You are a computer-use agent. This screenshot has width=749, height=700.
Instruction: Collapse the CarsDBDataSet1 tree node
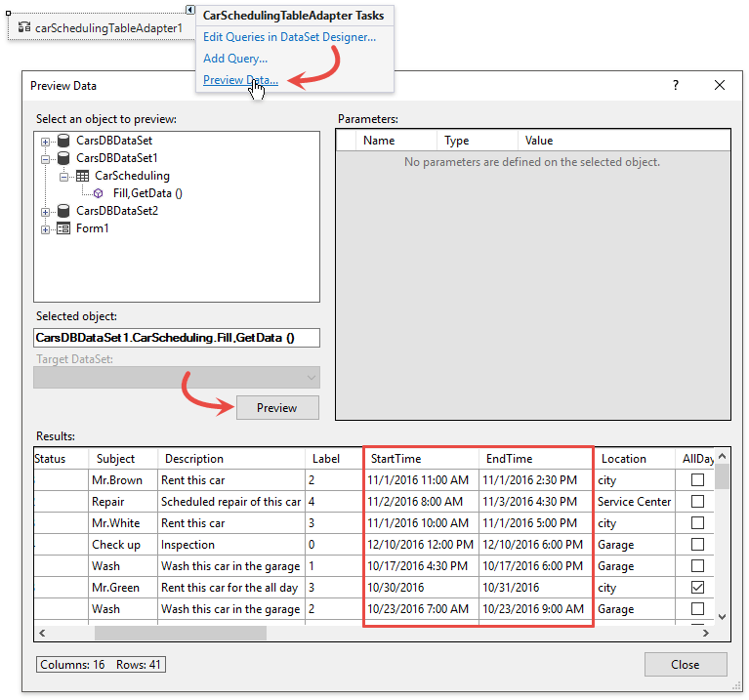tap(46, 158)
